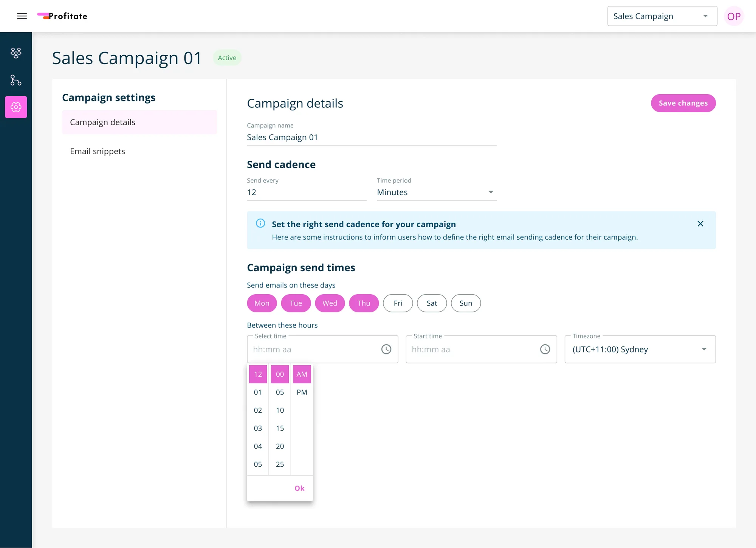The width and height of the screenshot is (756, 548).
Task: Click clock icon in Start time field
Action: (x=545, y=349)
